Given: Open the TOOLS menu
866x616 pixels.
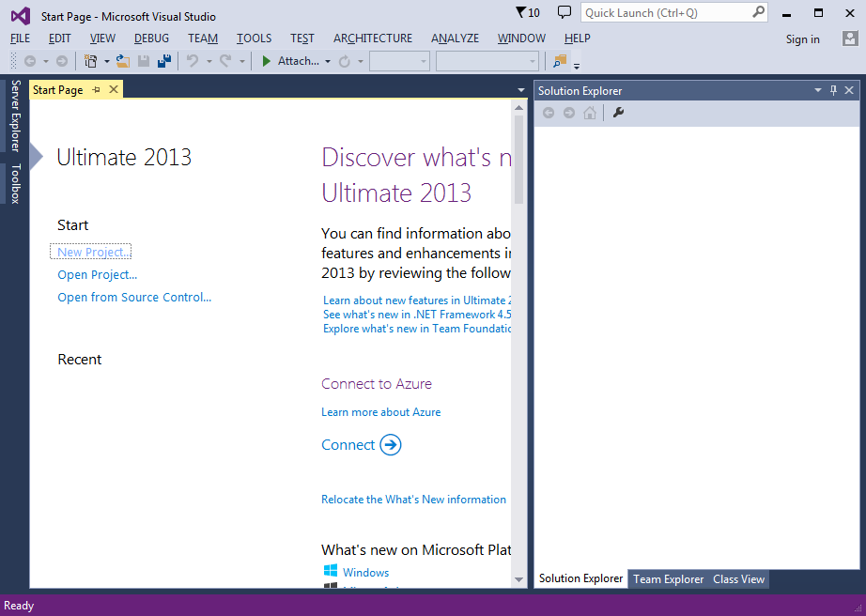Looking at the screenshot, I should [254, 38].
